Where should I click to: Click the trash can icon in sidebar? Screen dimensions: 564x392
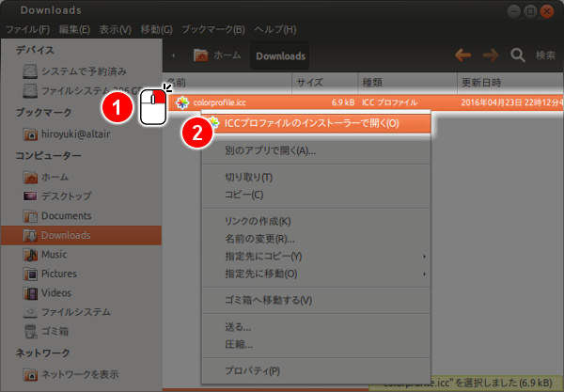coord(31,331)
